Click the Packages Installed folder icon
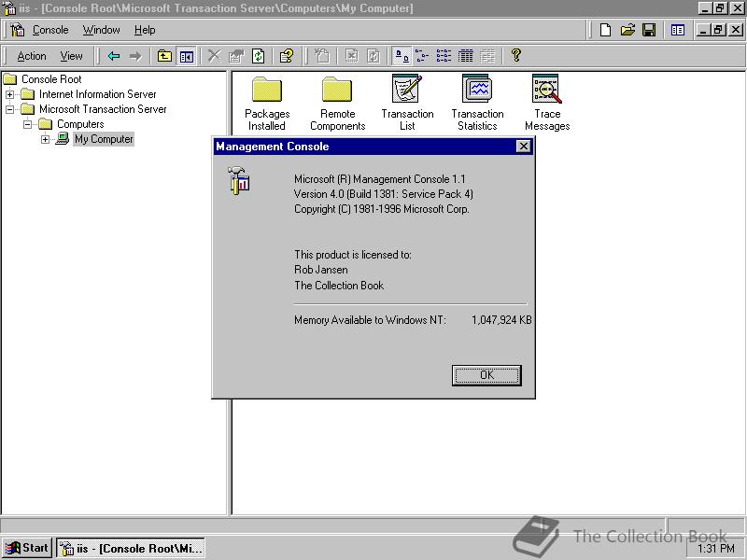 click(267, 90)
